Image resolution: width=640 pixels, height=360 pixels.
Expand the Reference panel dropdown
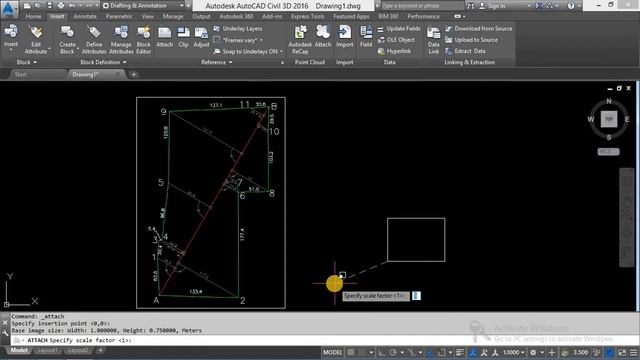(x=217, y=62)
